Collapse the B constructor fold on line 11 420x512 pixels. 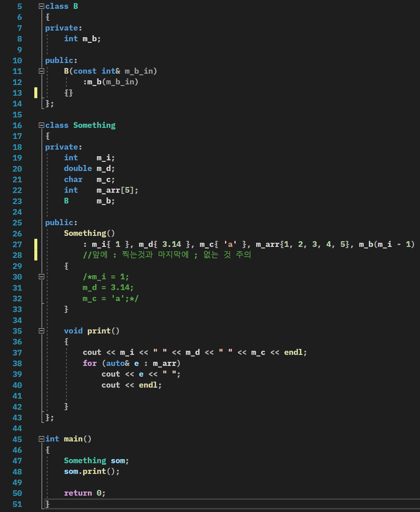(41, 71)
